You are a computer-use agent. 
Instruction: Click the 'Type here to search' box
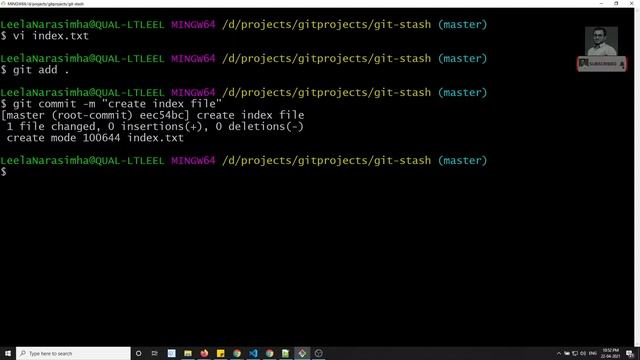[73, 353]
